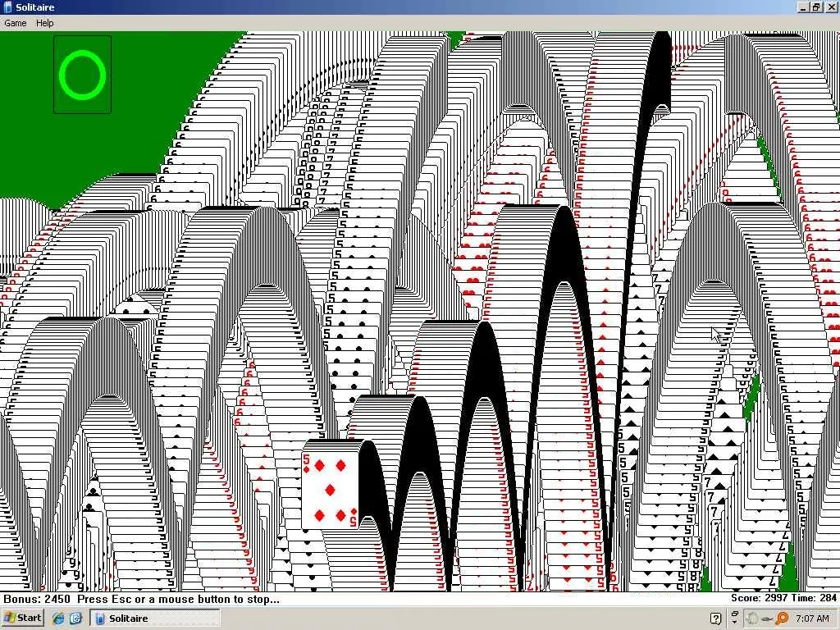The width and height of the screenshot is (840, 630).
Task: Click the 7:07 AM clock
Action: tap(812, 619)
